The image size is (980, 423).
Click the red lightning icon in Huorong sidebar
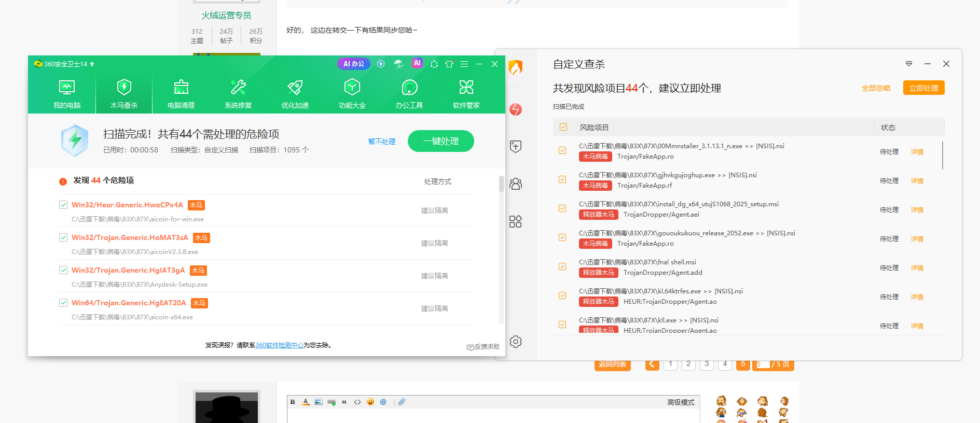point(516,109)
